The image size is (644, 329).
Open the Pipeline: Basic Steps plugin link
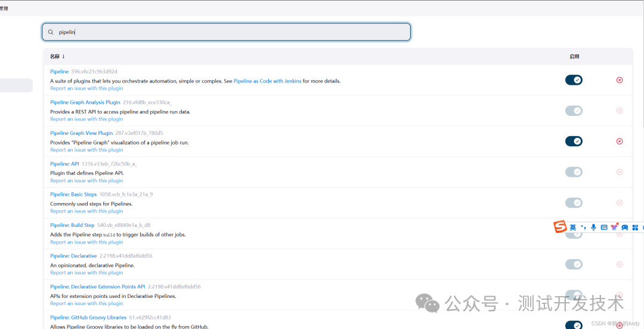coord(73,195)
